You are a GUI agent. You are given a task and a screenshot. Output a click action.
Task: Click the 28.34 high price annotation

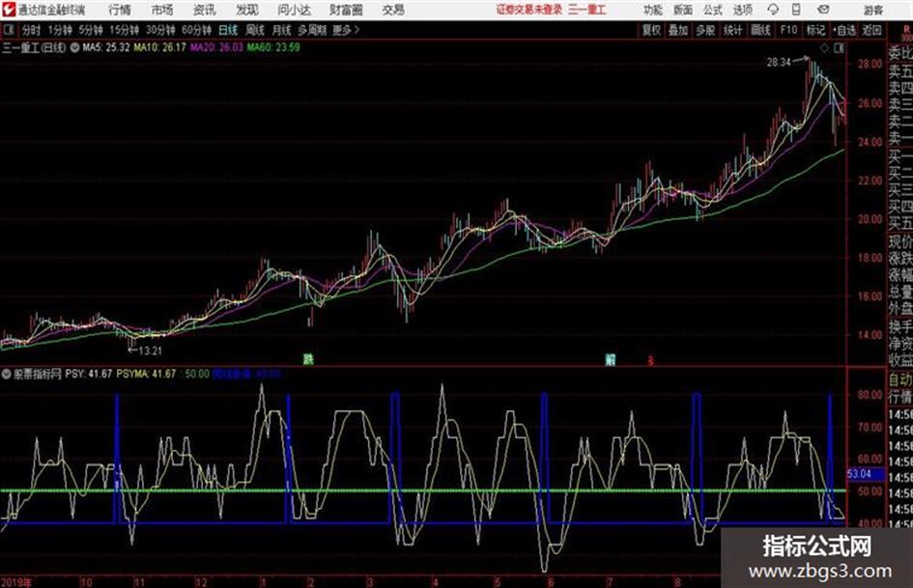[x=779, y=63]
